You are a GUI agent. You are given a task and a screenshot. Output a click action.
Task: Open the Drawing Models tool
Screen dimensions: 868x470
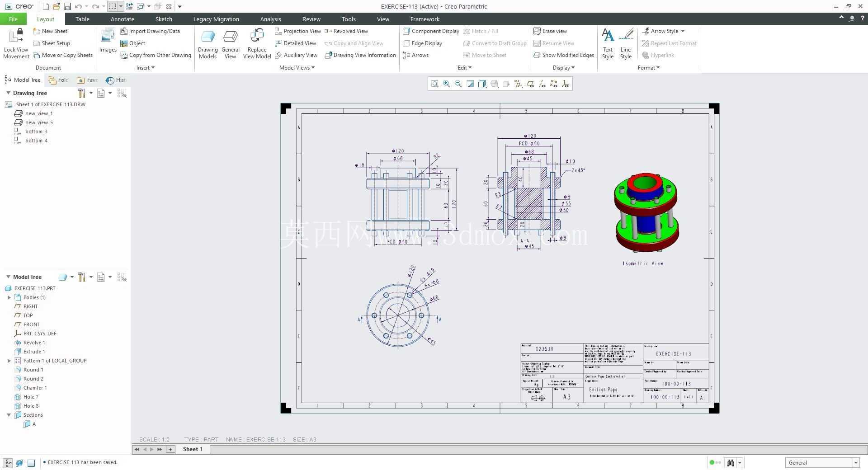[x=208, y=44]
